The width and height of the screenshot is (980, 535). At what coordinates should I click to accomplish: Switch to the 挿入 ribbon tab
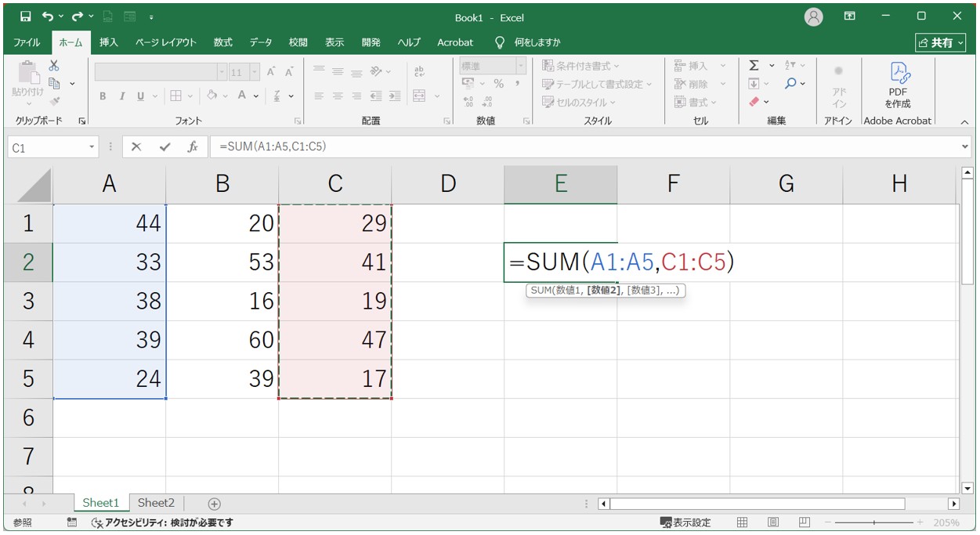click(x=109, y=42)
